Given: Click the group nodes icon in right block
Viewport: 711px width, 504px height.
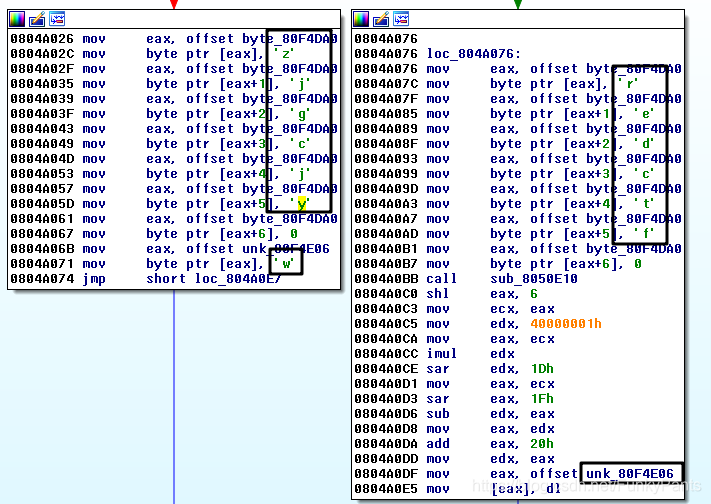Looking at the screenshot, I should point(401,19).
